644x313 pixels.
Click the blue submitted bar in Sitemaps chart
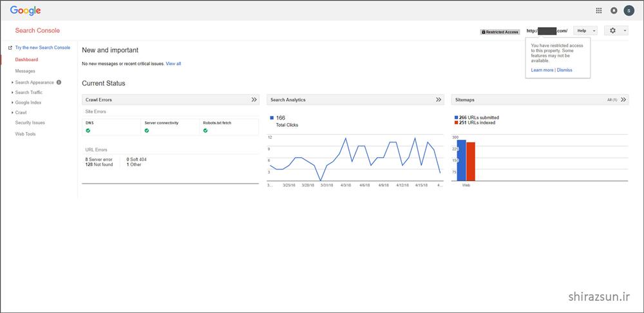click(x=461, y=160)
